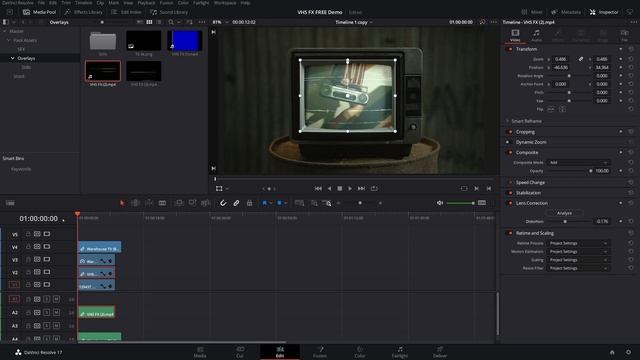Open Timeline View Options icon
This screenshot has height=360, width=640.
10,203
